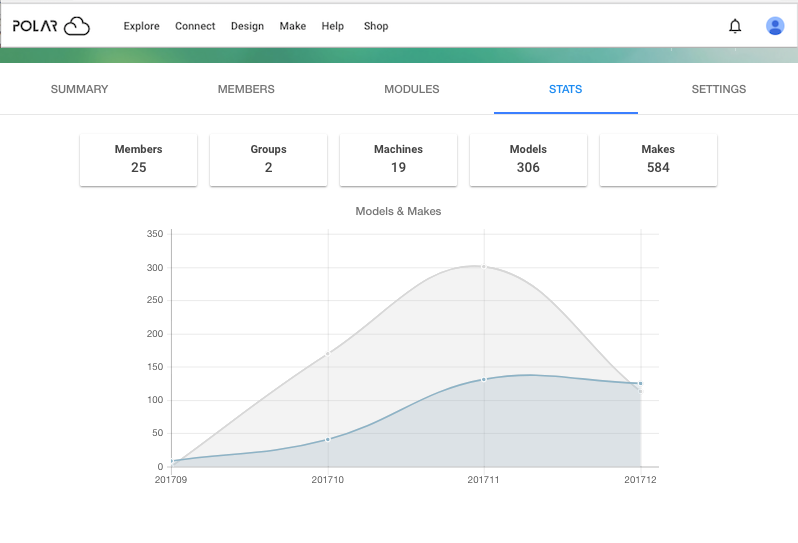
Task: Click the Machines 19 stat card
Action: (x=398, y=160)
